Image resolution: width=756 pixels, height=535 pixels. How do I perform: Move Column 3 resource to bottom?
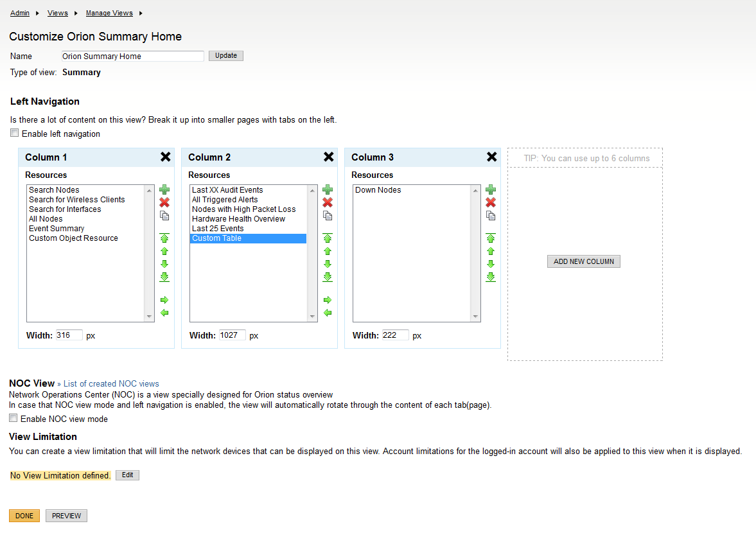(x=491, y=277)
